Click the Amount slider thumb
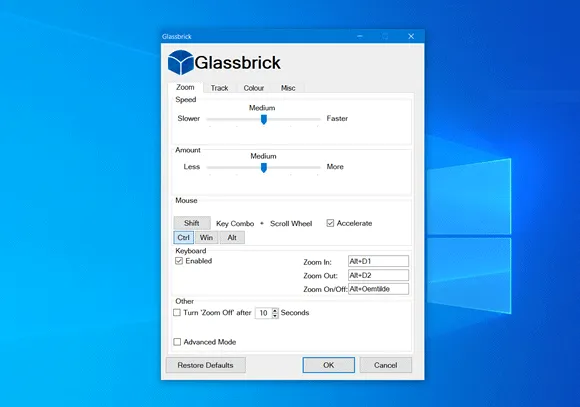Screen dimensions: 580x407 point(264,168)
